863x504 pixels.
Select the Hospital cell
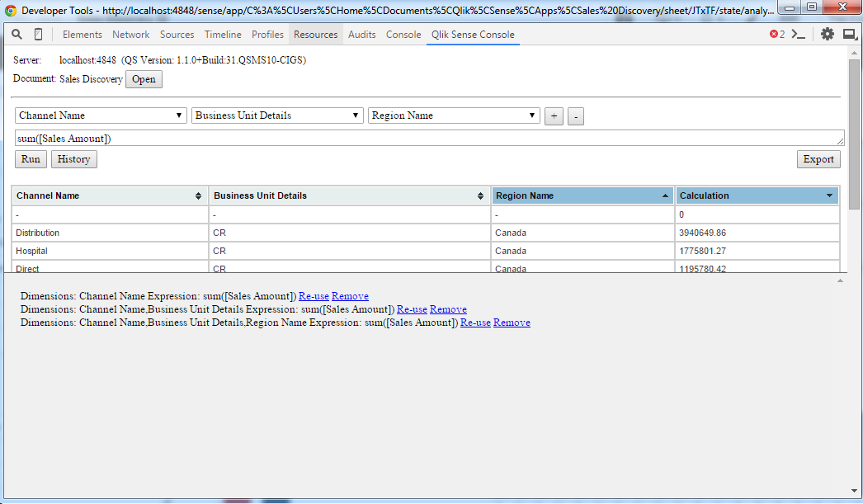click(x=110, y=251)
